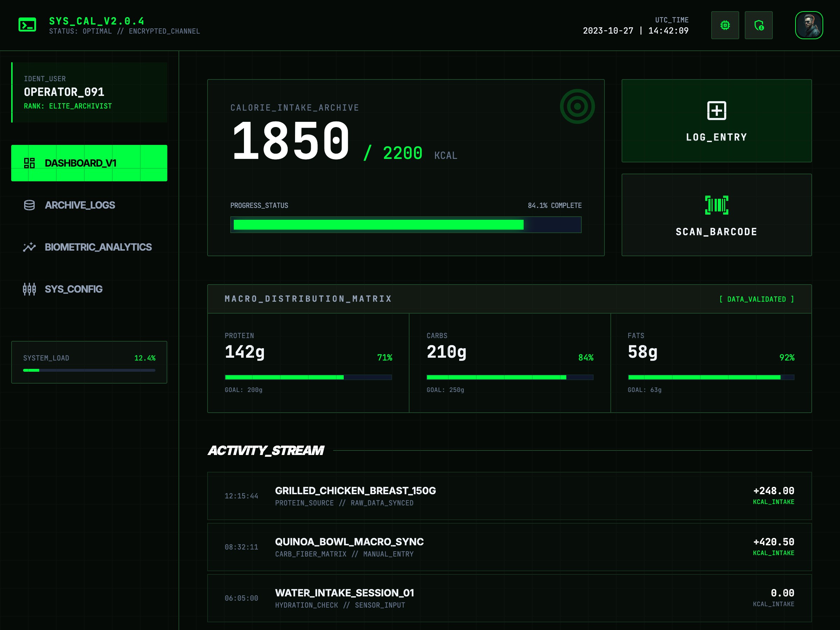The image size is (840, 630).
Task: Click the grid icon on DASHBOARD_V1
Action: pos(30,163)
